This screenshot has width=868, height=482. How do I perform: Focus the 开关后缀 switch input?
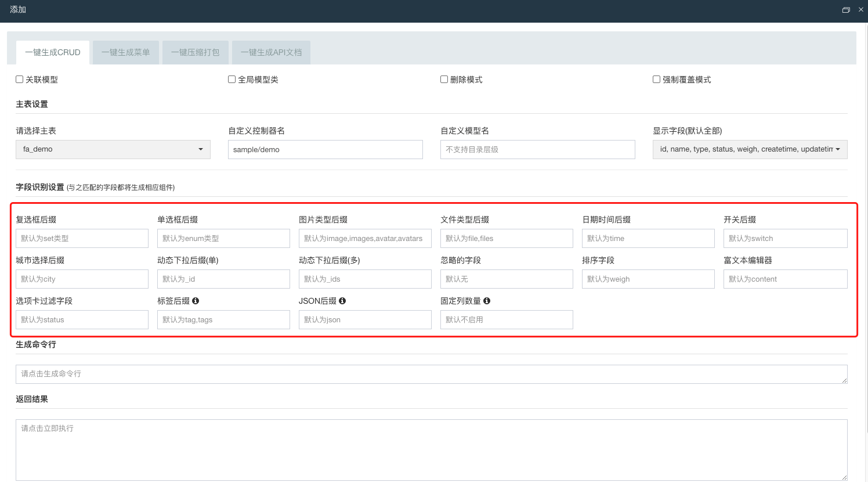786,238
